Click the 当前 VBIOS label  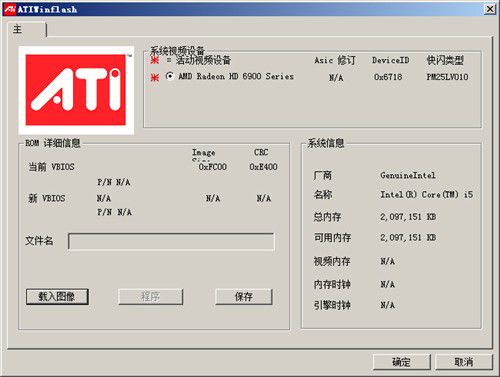(x=51, y=167)
